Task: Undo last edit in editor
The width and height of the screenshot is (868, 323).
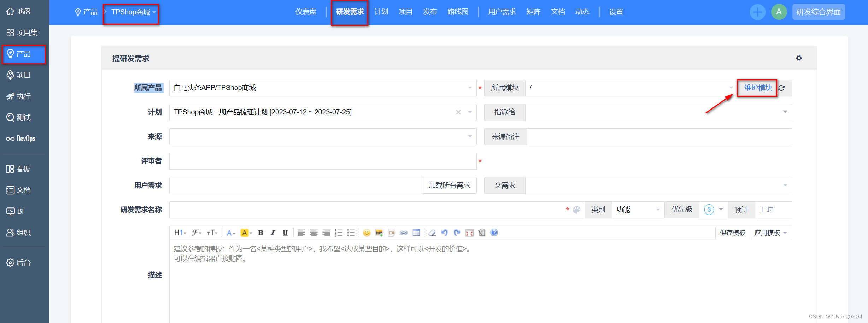Action: [445, 233]
